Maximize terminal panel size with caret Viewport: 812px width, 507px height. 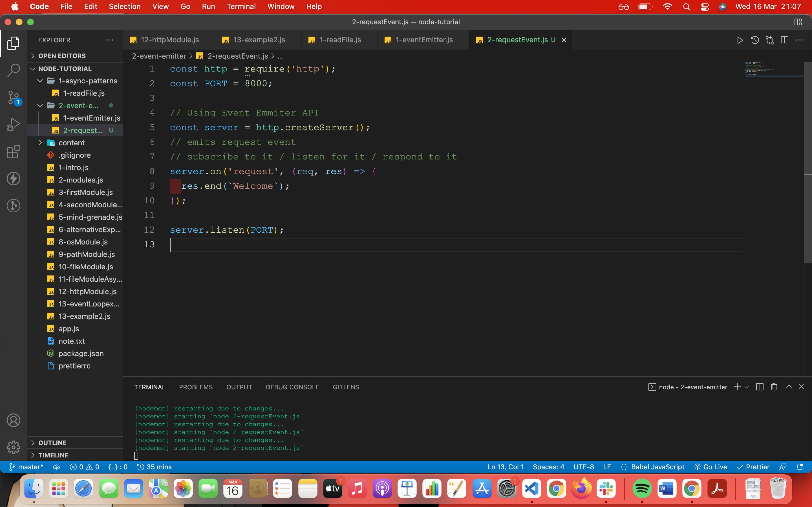pyautogui.click(x=789, y=387)
